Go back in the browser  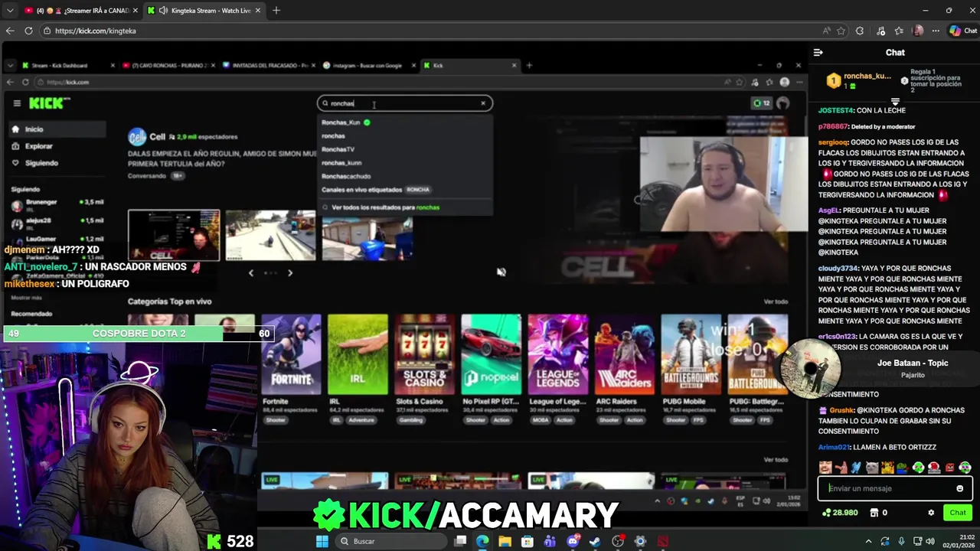tap(10, 31)
